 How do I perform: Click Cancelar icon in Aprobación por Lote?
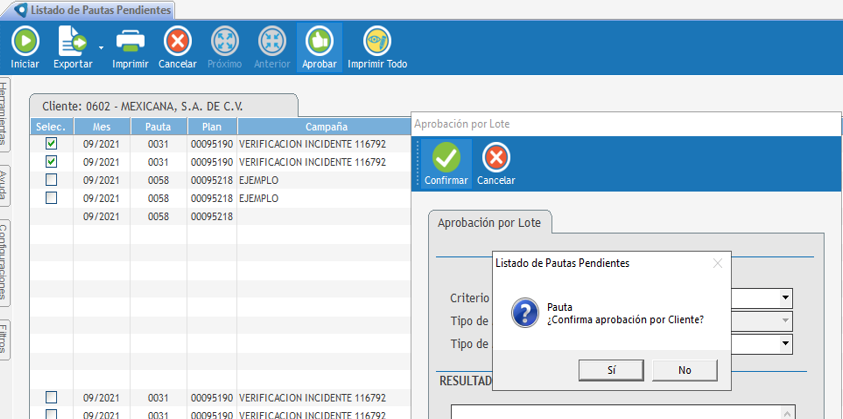click(496, 157)
